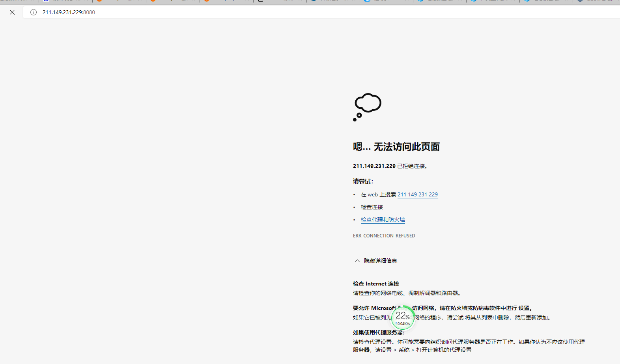The image size is (620, 364).
Task: Click the 请尝试 label
Action: [x=363, y=181]
